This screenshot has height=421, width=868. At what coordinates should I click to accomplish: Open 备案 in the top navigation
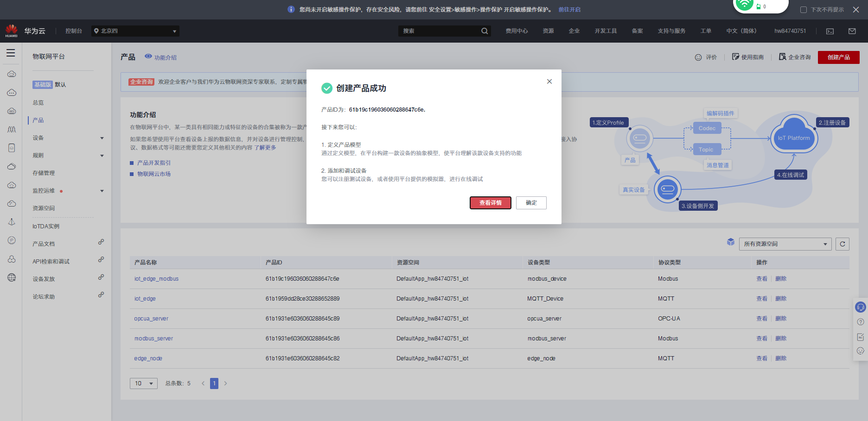(637, 31)
